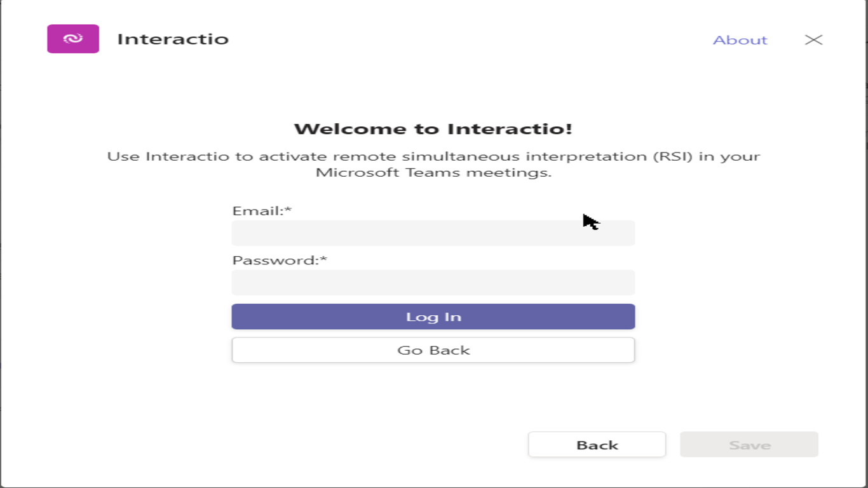Screen dimensions: 868x488
Task: Open the About link
Action: pyautogui.click(x=740, y=40)
